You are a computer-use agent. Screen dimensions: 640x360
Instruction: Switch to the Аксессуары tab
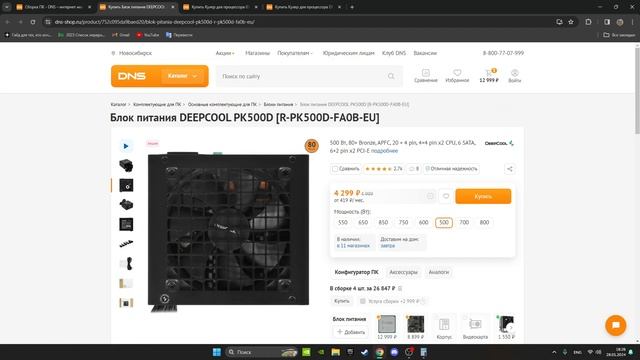click(403, 272)
